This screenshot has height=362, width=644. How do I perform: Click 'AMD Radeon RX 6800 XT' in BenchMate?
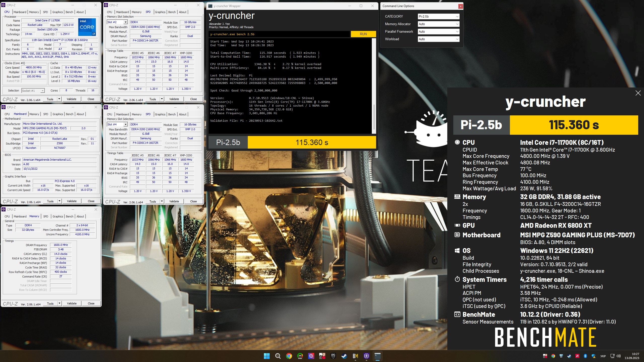[556, 225]
